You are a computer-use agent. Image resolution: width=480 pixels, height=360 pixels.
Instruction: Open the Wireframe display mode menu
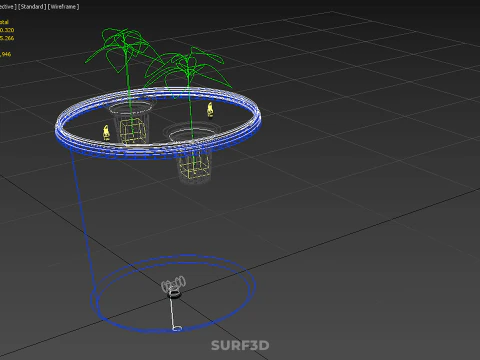pos(64,7)
